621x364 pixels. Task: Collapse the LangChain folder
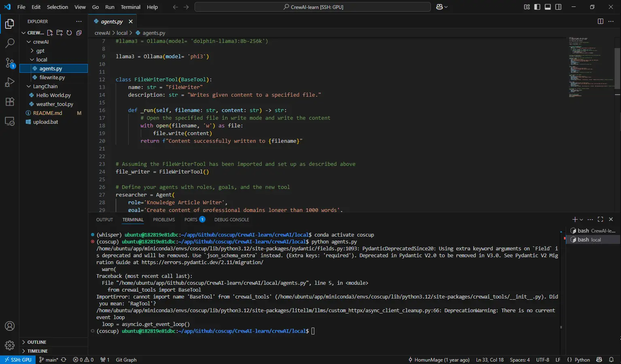click(x=45, y=86)
